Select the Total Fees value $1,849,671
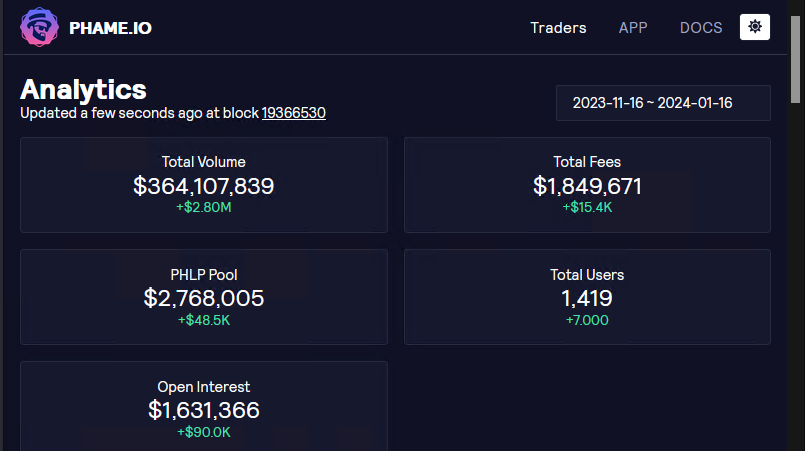805x451 pixels. 587,186
